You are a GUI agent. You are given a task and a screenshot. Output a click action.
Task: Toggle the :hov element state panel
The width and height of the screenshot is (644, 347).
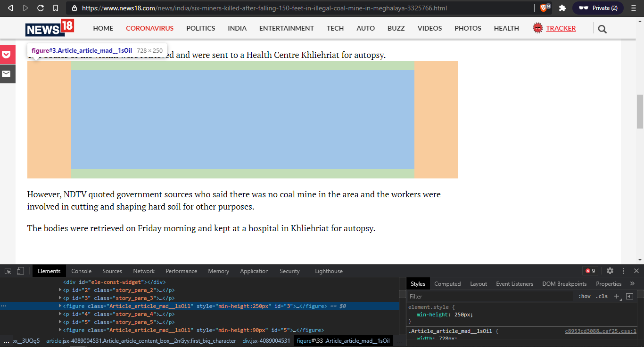(585, 296)
